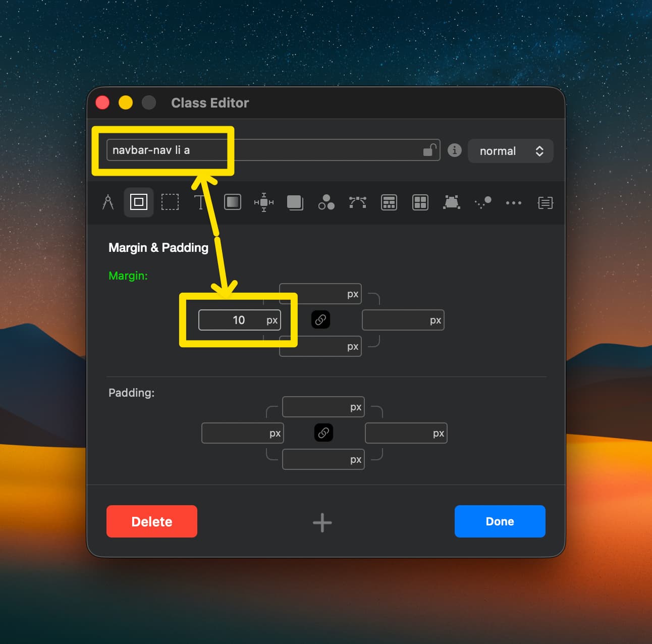Open the position alignment tab icon

point(263,202)
